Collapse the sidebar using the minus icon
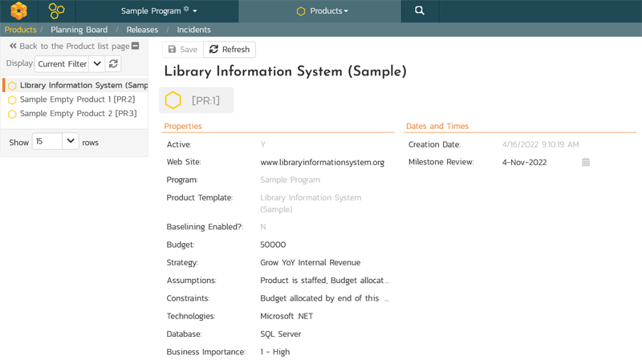Image resolution: width=642 pixels, height=364 pixels. tap(136, 46)
